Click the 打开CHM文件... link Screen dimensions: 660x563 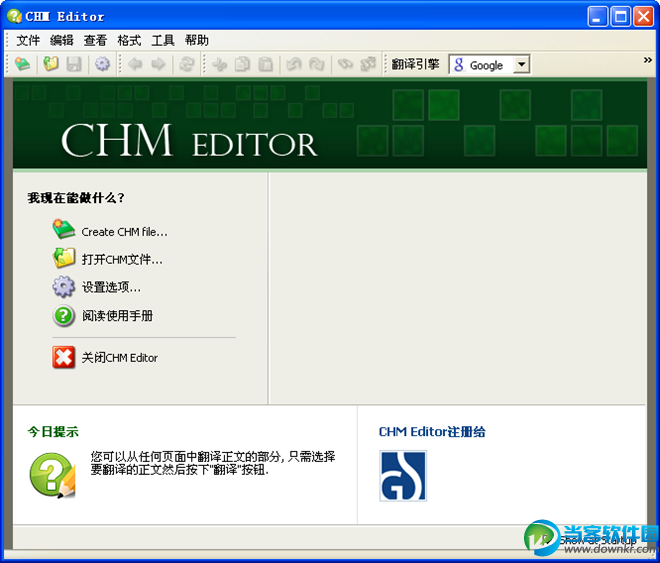click(122, 260)
